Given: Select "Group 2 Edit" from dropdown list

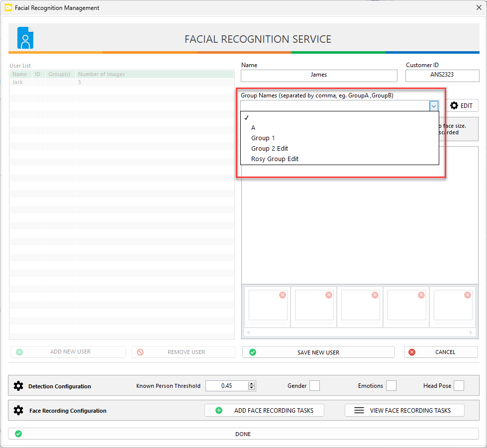Looking at the screenshot, I should click(270, 149).
